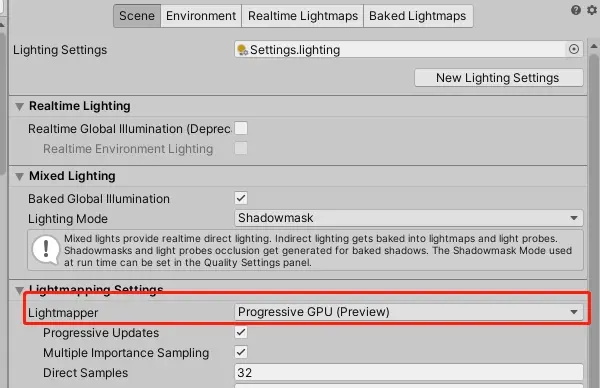Click the info icon in Mixed Lighting message
600x388 pixels.
pos(46,249)
